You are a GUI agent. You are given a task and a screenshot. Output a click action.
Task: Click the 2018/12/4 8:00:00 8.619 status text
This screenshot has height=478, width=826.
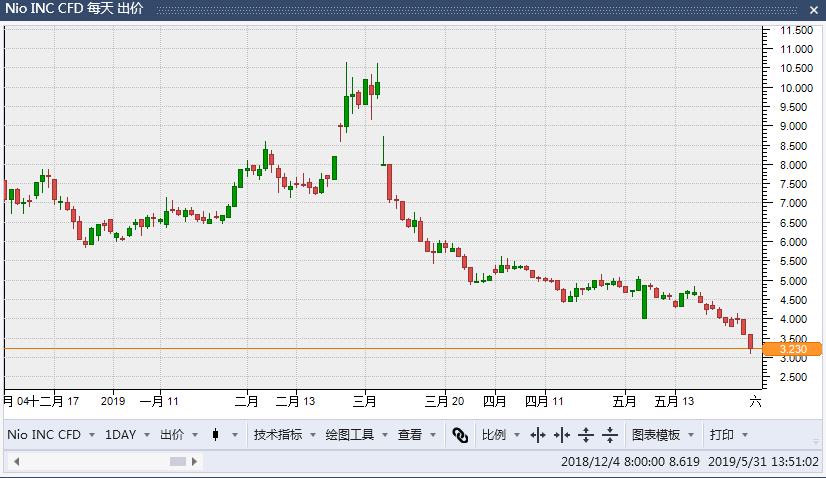630,462
